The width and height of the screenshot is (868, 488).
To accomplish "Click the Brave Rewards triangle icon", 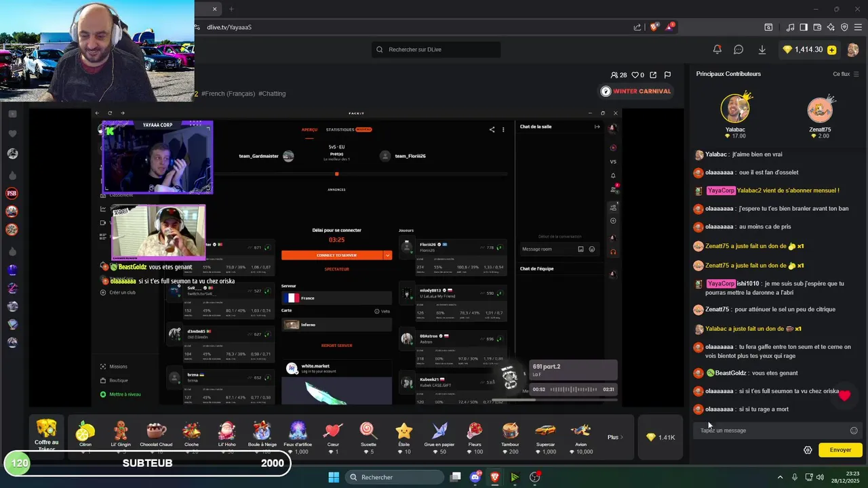I will point(669,27).
